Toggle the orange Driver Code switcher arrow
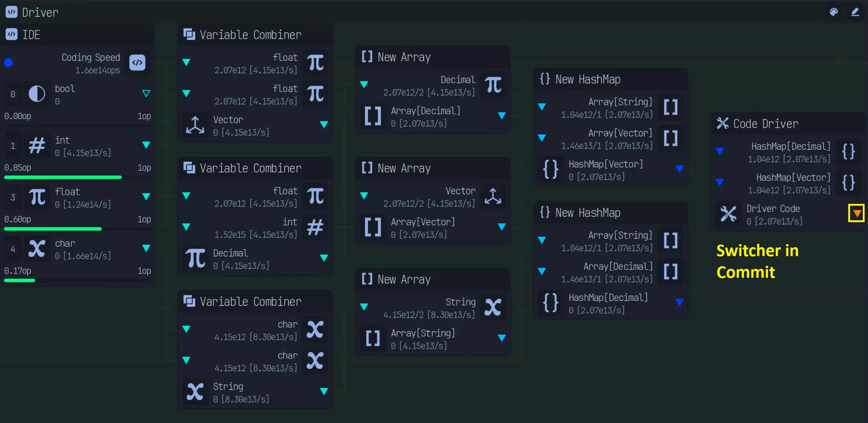This screenshot has height=423, width=868. (x=857, y=213)
